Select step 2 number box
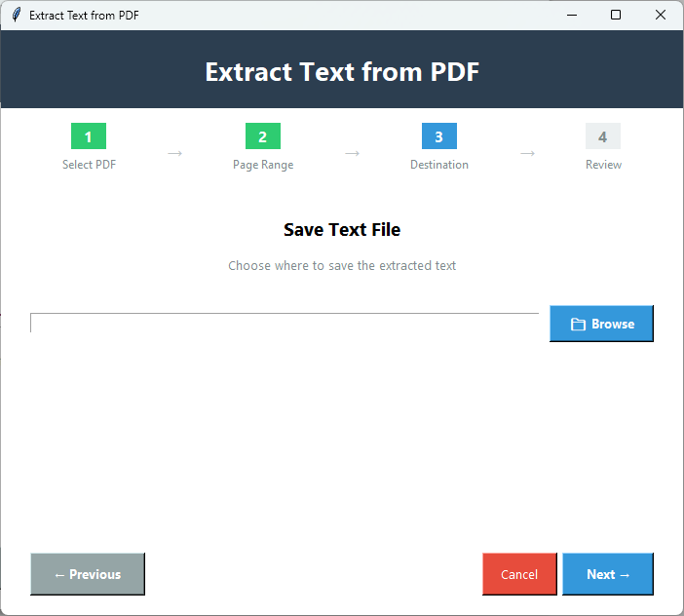 (x=263, y=136)
